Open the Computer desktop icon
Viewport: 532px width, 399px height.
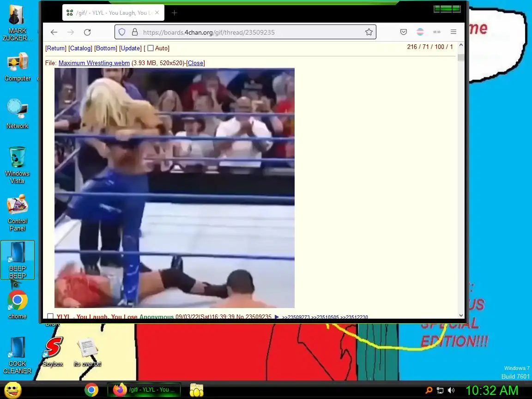[x=17, y=67]
